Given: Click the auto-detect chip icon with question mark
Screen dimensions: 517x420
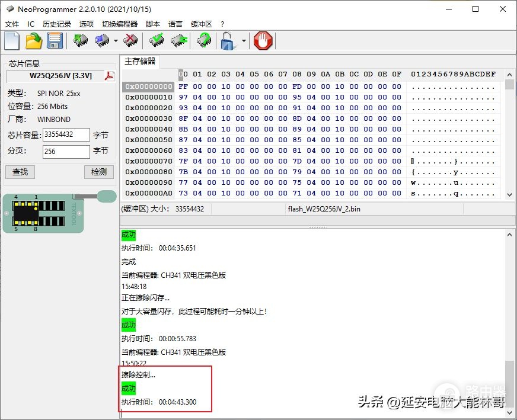Looking at the screenshot, I should click(x=204, y=41).
